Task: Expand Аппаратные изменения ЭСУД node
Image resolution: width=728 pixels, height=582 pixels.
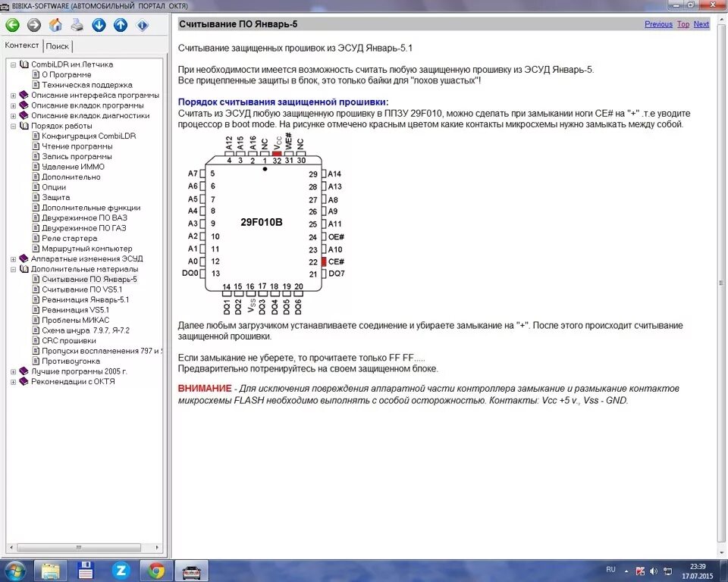Action: click(13, 259)
